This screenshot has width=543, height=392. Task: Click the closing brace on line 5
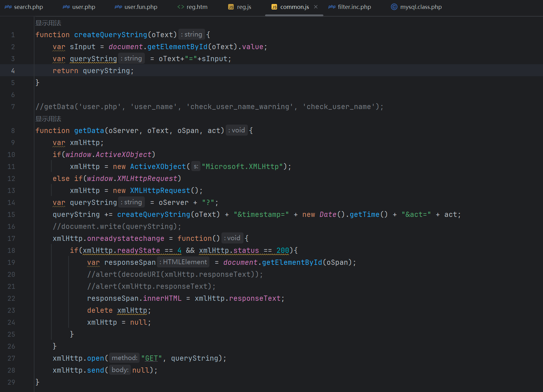[38, 83]
